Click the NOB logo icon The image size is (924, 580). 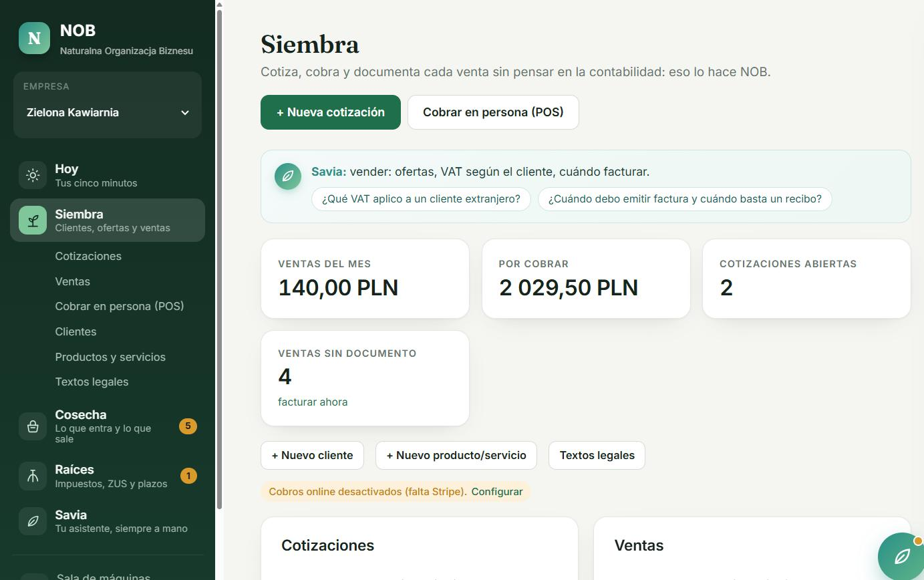34,38
